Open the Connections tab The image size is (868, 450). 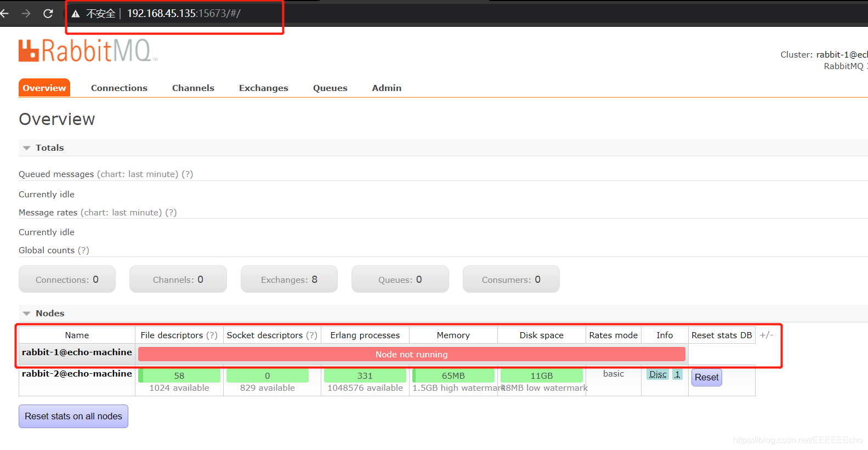[x=119, y=88]
